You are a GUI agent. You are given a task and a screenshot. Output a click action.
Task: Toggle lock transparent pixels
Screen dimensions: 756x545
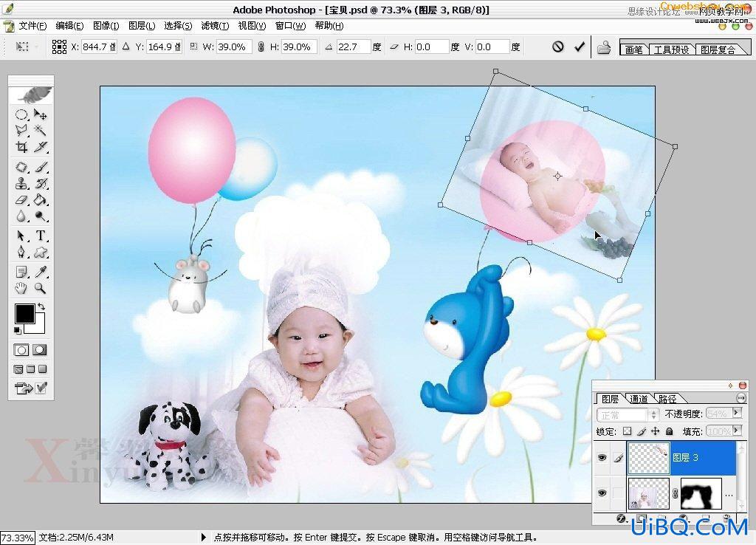[x=627, y=431]
